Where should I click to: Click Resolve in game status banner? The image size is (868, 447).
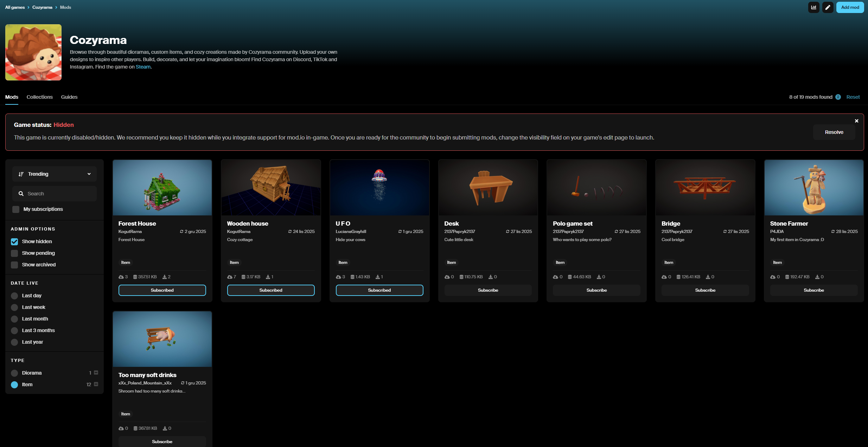point(834,132)
